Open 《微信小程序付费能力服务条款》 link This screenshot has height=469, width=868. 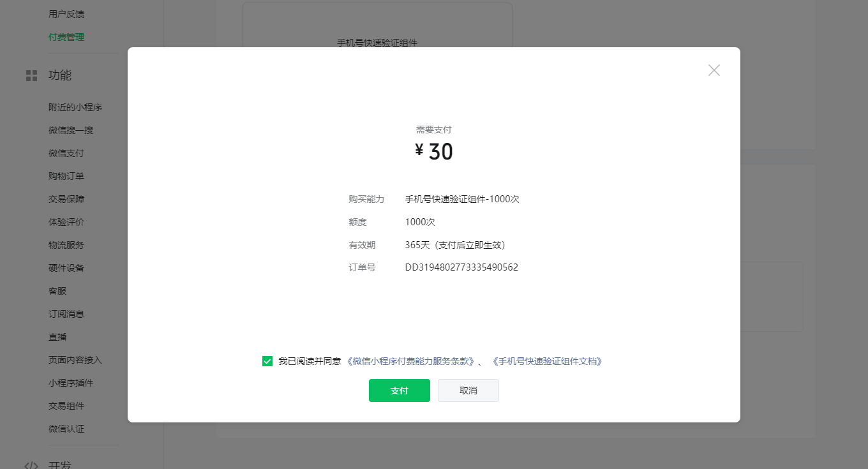tap(410, 361)
